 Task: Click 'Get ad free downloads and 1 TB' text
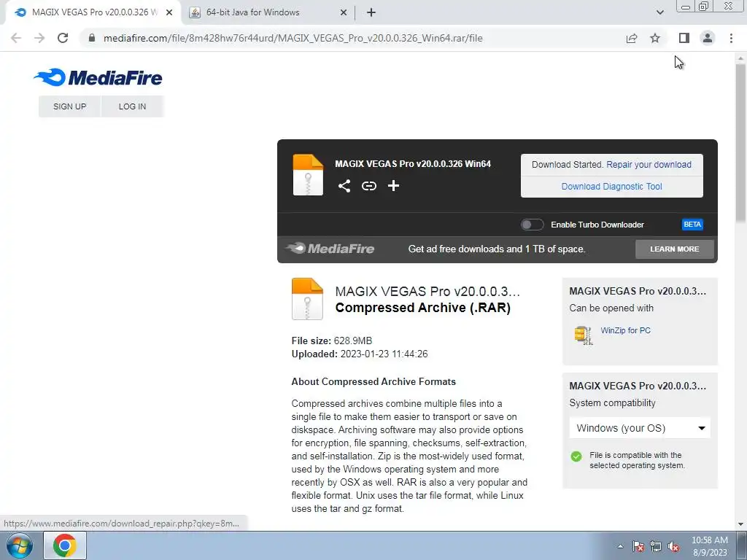[x=496, y=249]
